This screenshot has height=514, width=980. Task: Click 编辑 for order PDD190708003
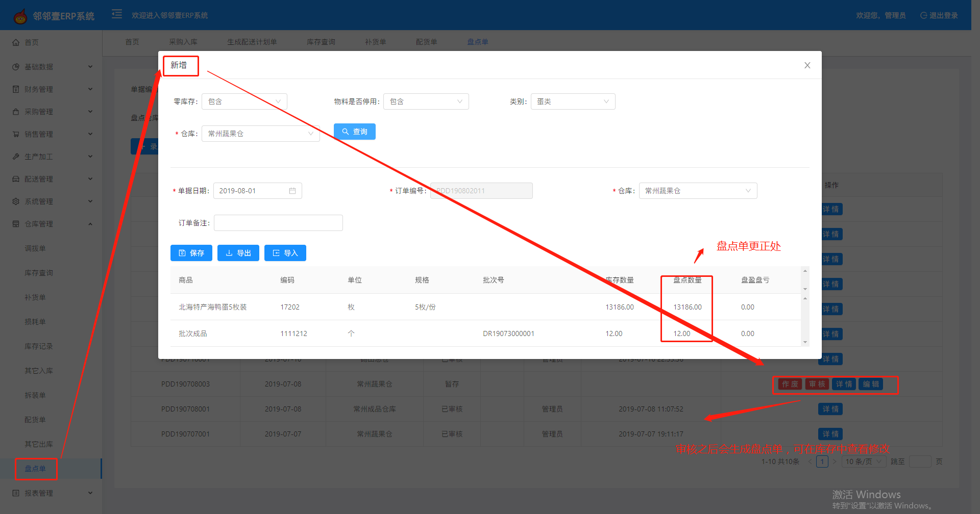point(871,384)
